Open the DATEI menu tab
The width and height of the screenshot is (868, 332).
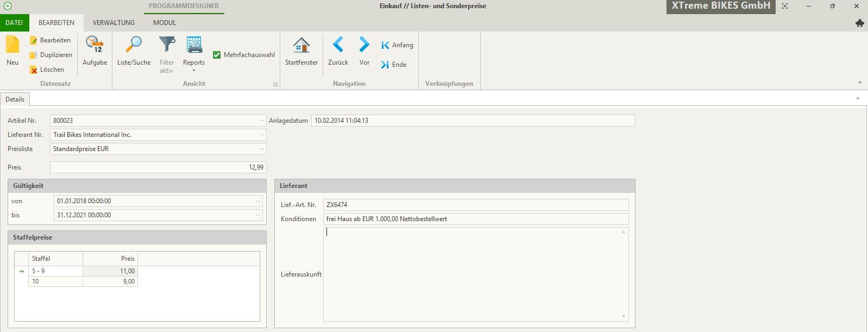pyautogui.click(x=14, y=23)
